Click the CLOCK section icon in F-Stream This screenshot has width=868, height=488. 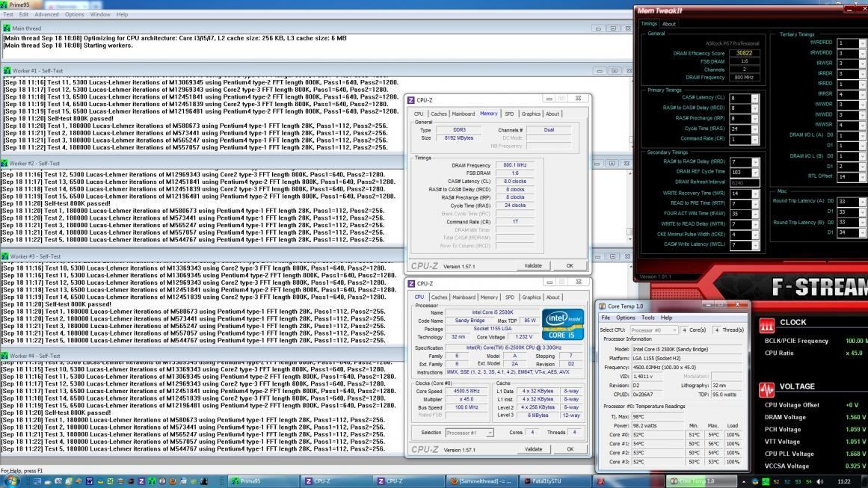pos(766,325)
